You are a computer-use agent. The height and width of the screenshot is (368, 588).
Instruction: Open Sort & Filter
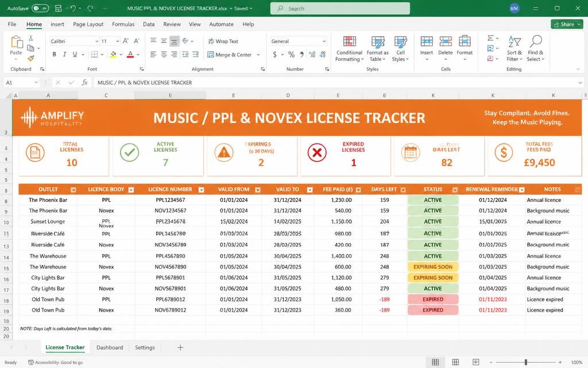coord(514,49)
